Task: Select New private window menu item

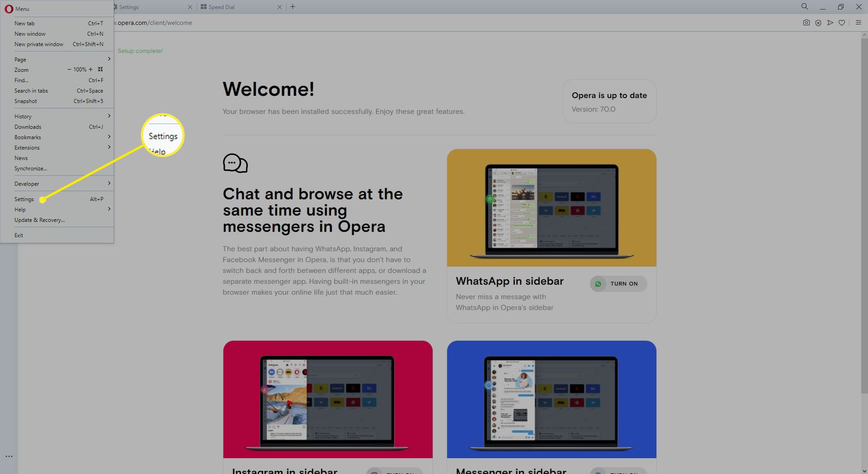Action: click(x=57, y=44)
